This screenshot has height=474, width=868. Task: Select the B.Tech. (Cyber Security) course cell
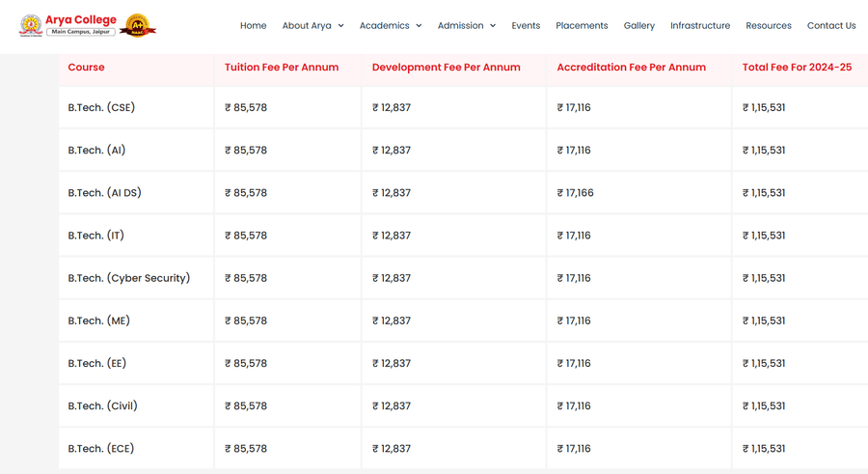(x=128, y=278)
